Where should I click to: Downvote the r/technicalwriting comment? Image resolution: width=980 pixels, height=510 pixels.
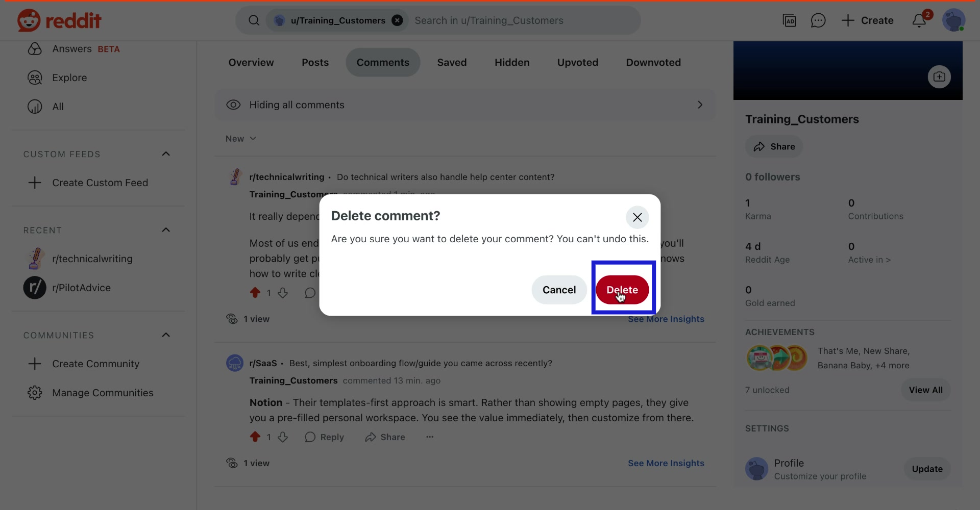coord(283,293)
